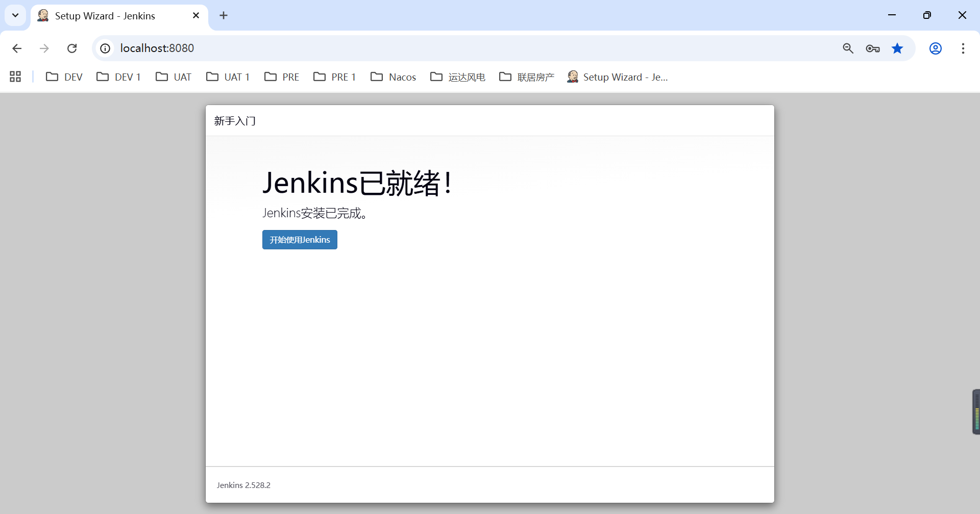
Task: Open the Chrome profile menu
Action: tap(936, 48)
